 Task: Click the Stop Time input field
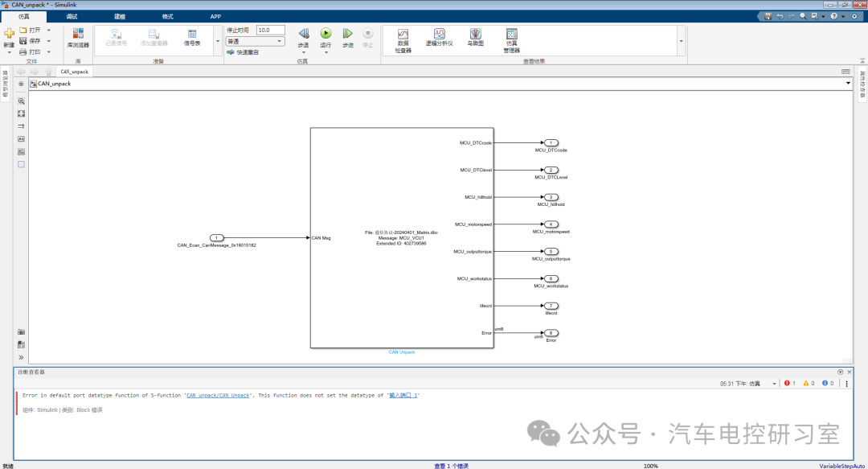coord(270,30)
